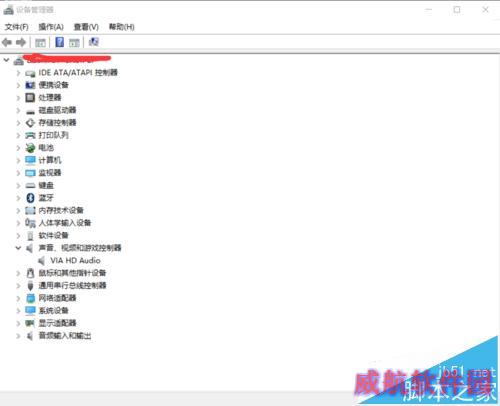Select the 磁盘驱动器 drive icon

click(x=30, y=111)
